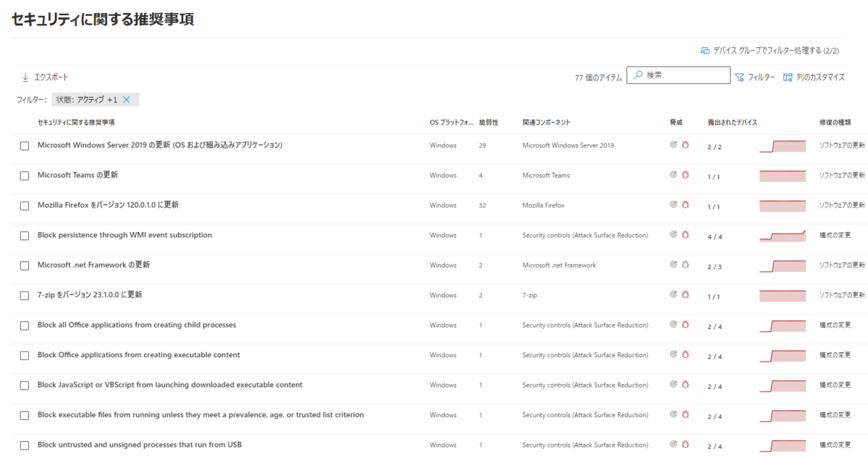
Task: Click the threat insights target icon in the Windows Server 2019 row
Action: (x=674, y=145)
